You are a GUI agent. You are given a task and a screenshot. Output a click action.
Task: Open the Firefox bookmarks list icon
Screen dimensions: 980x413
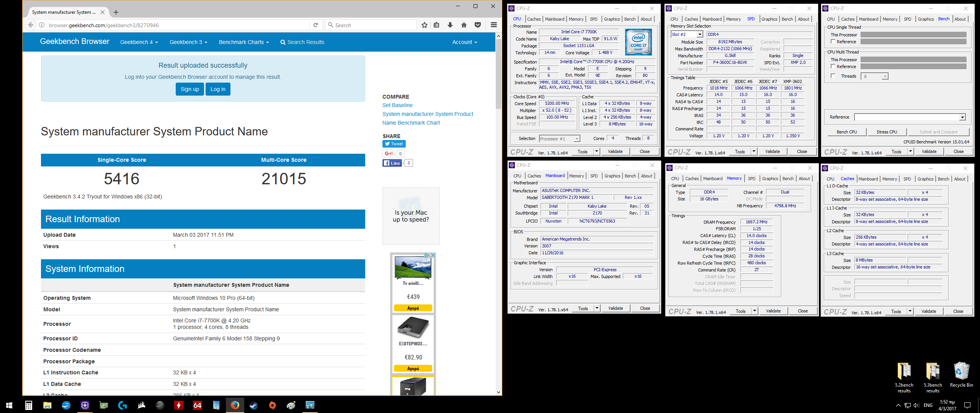[x=436, y=25]
